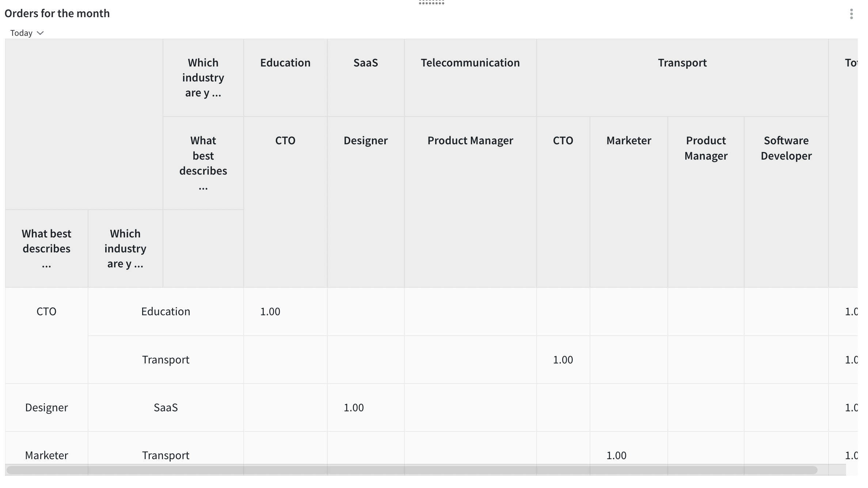Click the Product Manager header under Telecommunication

coord(470,141)
